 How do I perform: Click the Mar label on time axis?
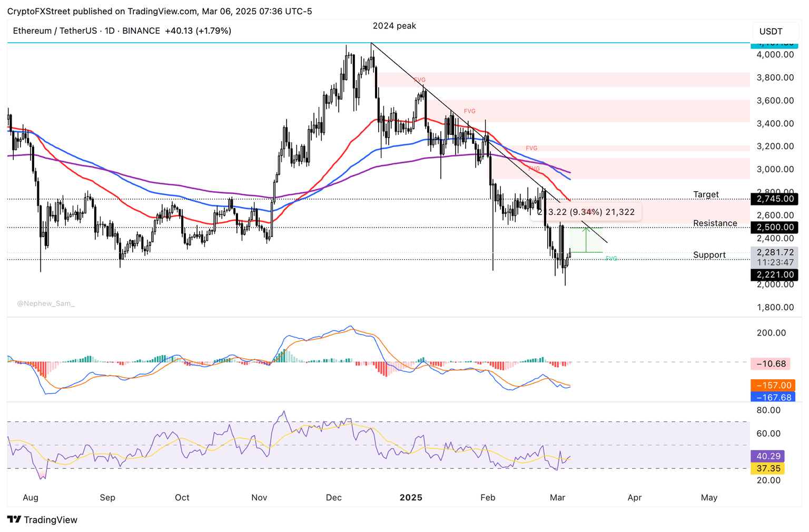pyautogui.click(x=558, y=497)
